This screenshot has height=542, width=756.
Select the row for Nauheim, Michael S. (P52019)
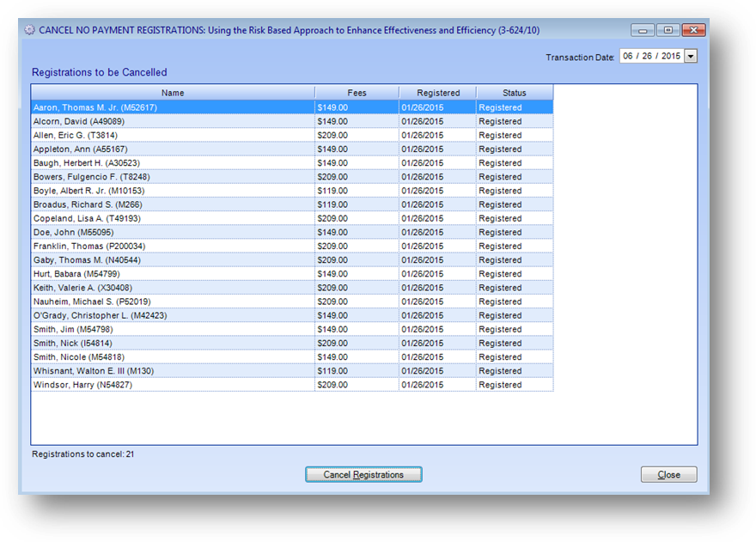pyautogui.click(x=292, y=301)
